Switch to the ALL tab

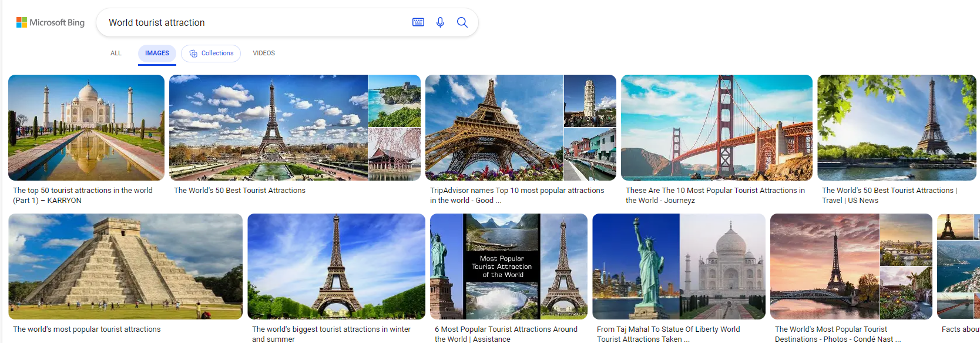coord(116,53)
